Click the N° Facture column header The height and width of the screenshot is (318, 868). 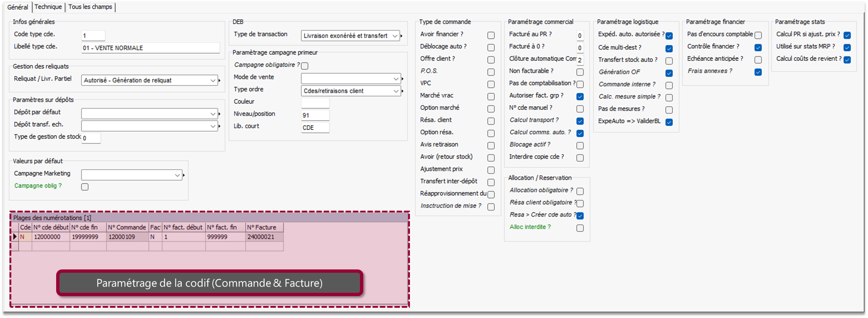click(x=262, y=227)
